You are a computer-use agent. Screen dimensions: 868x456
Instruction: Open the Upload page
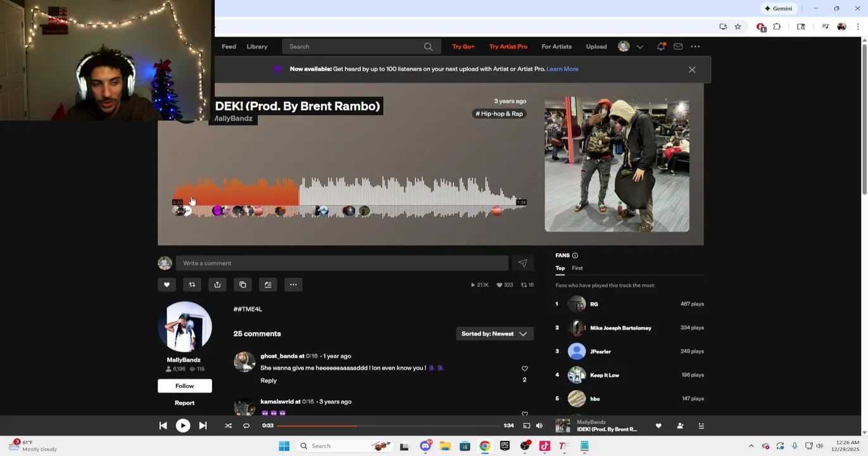[596, 46]
